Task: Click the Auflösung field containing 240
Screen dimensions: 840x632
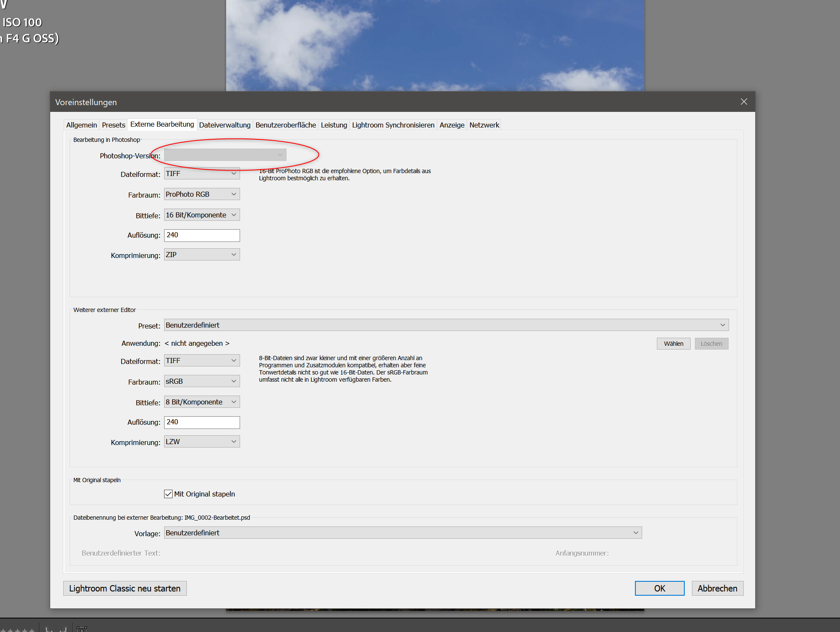Action: coord(201,235)
